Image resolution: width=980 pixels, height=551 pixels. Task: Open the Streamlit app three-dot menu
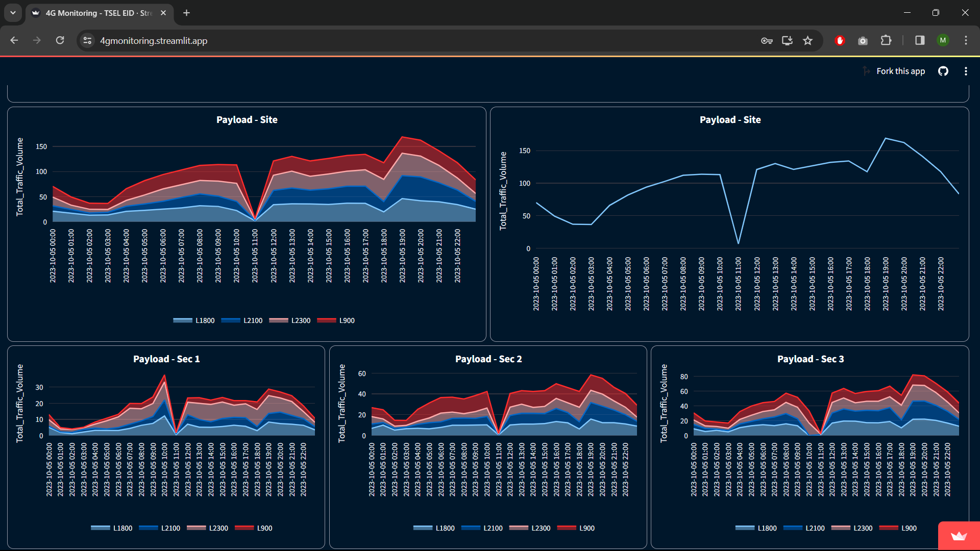click(x=966, y=71)
